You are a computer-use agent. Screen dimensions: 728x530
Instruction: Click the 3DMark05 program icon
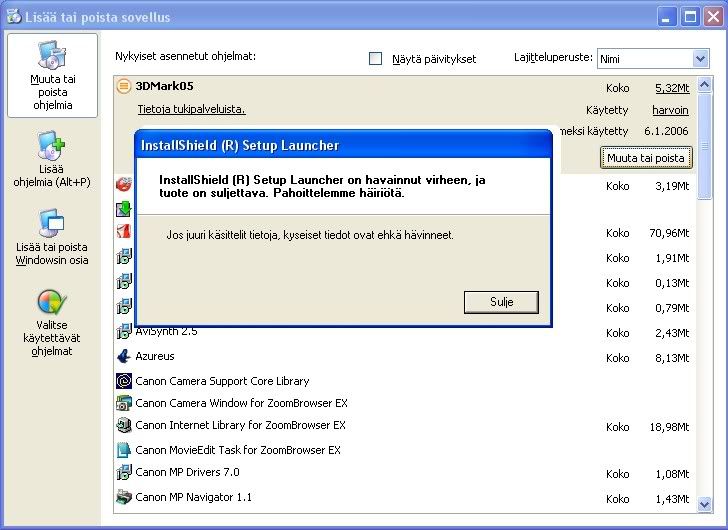[x=123, y=87]
